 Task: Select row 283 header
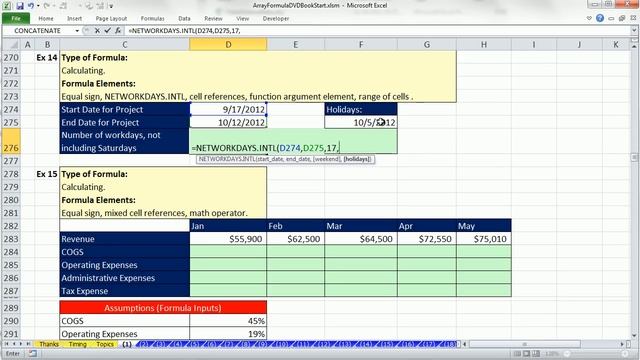tap(11, 239)
